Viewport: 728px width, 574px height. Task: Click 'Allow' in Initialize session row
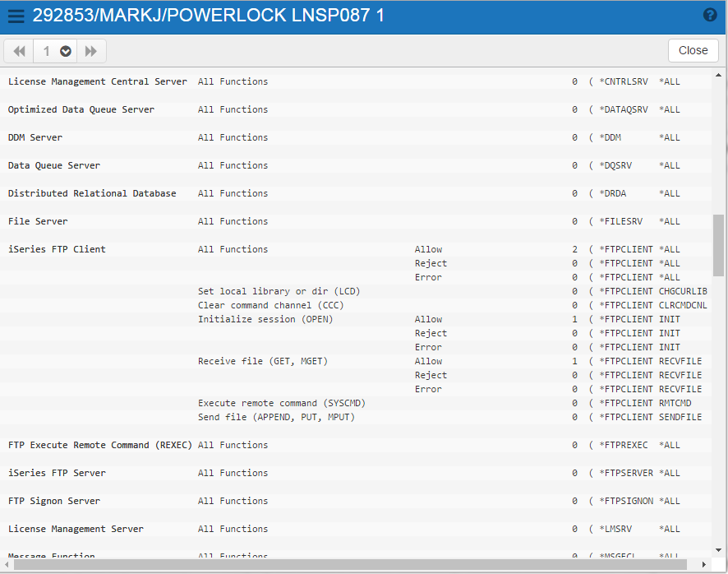click(428, 319)
